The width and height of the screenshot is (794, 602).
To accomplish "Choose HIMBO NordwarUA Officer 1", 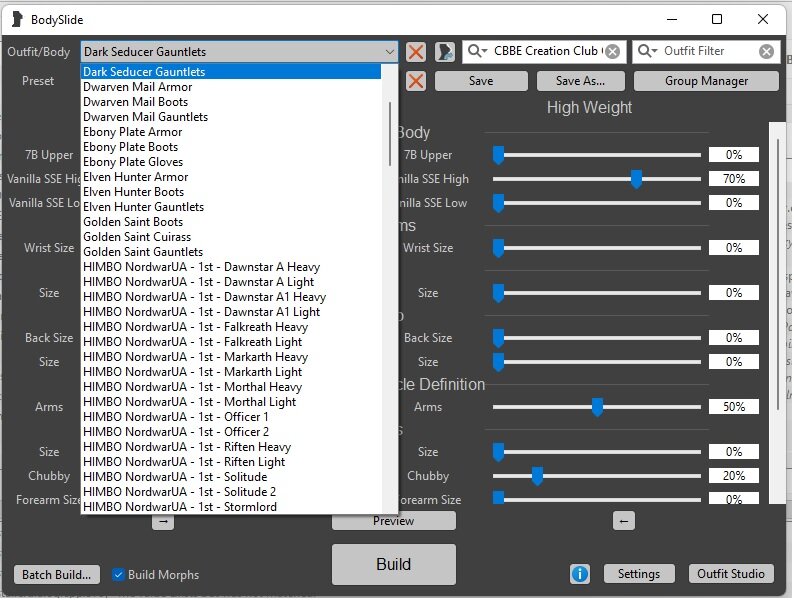I will pos(231,418).
